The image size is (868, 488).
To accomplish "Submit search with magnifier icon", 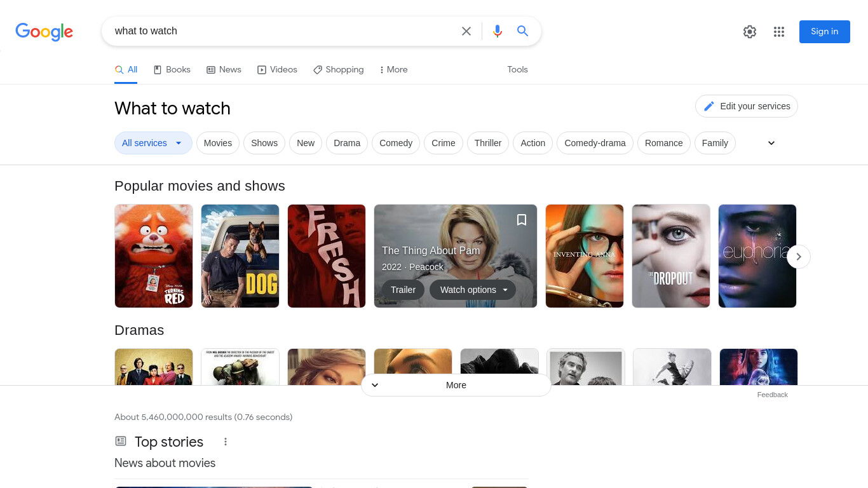I will 523,31.
